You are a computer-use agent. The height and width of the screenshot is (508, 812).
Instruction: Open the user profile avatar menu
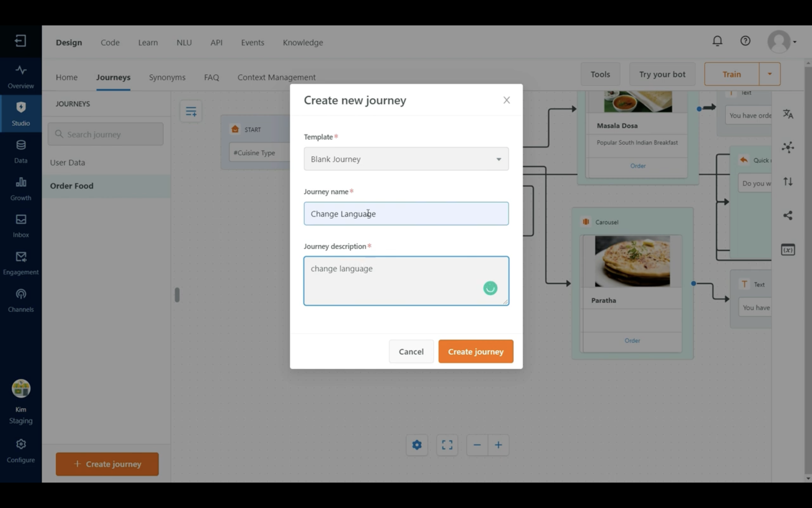click(x=782, y=42)
